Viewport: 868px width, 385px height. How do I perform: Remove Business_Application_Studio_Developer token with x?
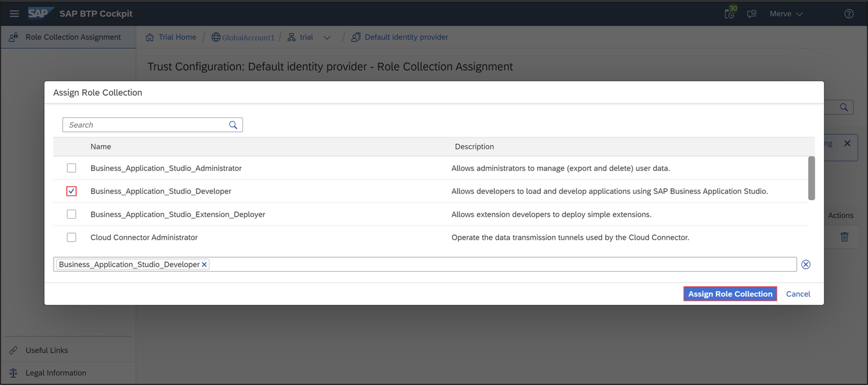[x=205, y=264]
